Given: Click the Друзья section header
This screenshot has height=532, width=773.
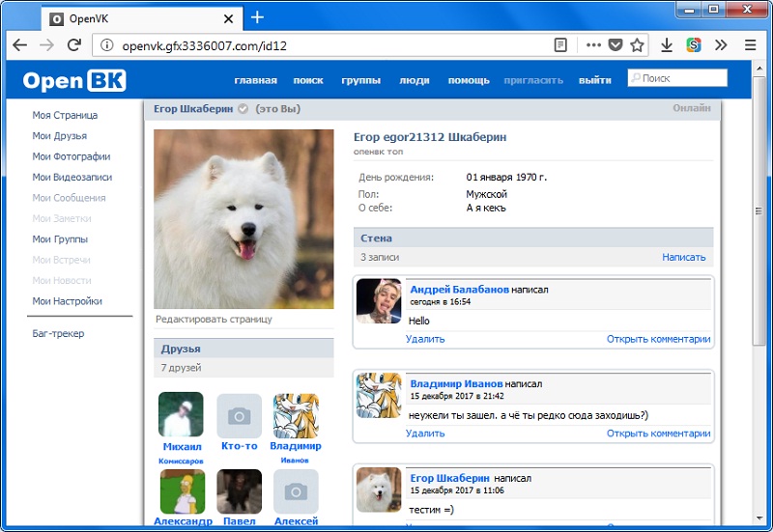Looking at the screenshot, I should click(x=243, y=349).
